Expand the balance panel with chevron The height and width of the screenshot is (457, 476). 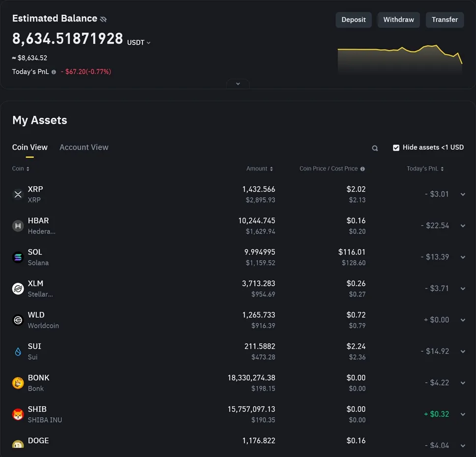(238, 84)
